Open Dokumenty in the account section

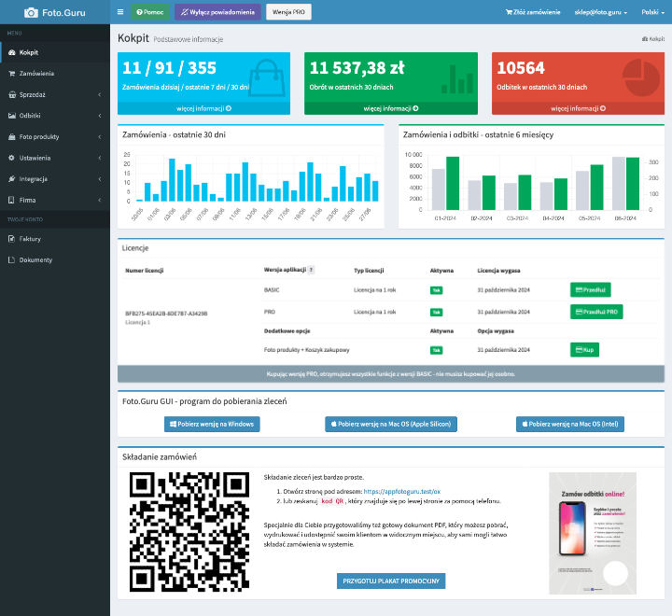point(55,259)
